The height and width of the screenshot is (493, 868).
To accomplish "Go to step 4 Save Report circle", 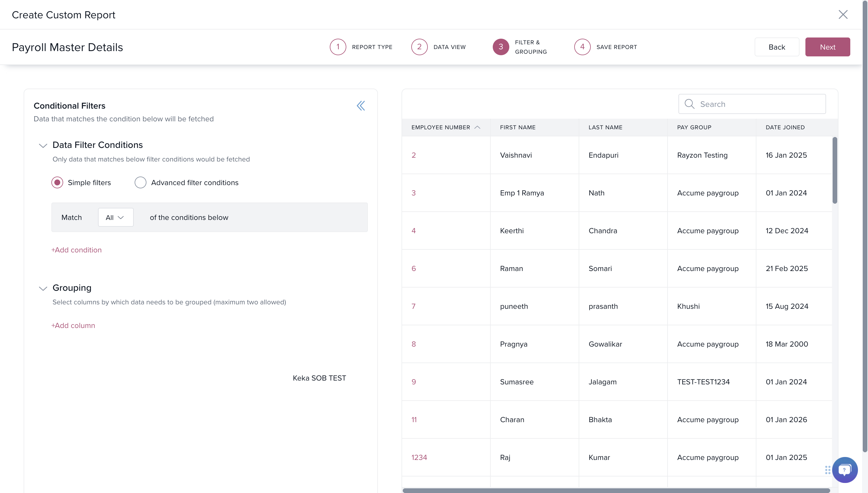I will (582, 47).
